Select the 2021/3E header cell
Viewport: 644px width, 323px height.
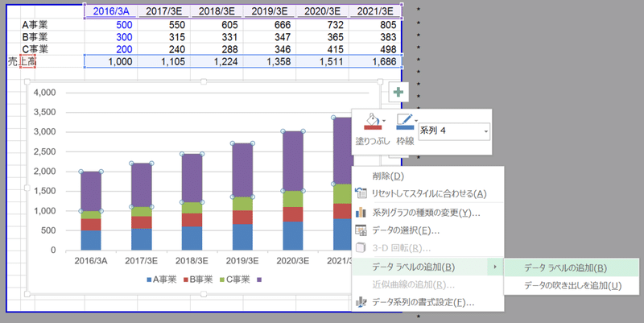(x=375, y=11)
